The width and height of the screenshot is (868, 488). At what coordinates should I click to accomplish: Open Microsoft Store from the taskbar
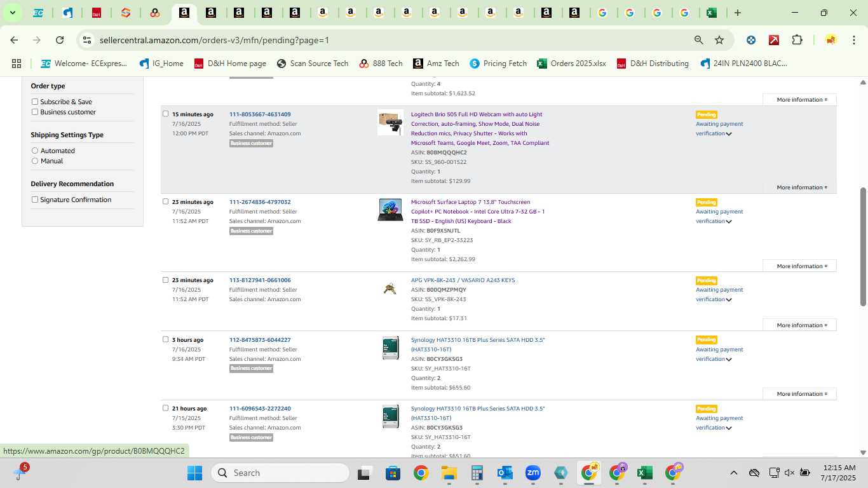(x=393, y=473)
